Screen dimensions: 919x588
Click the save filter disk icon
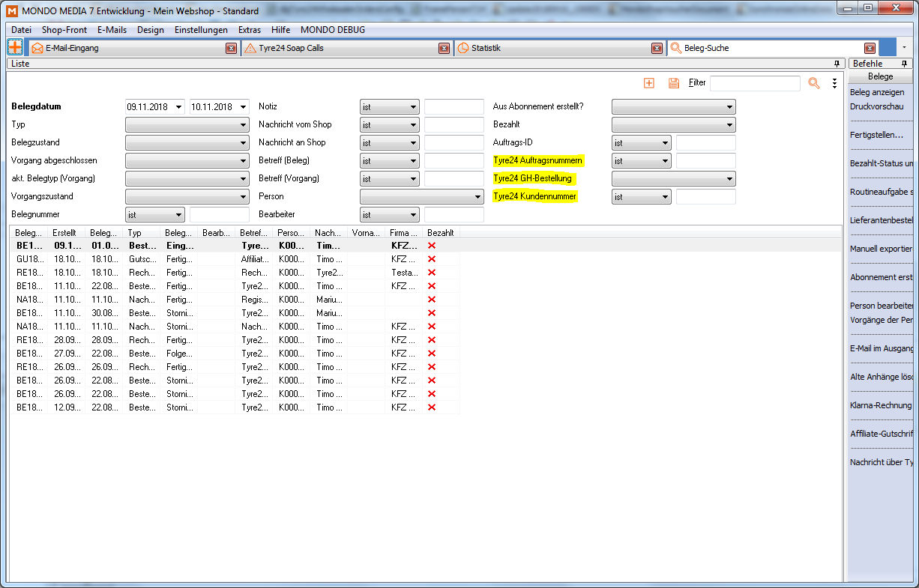pyautogui.click(x=673, y=83)
